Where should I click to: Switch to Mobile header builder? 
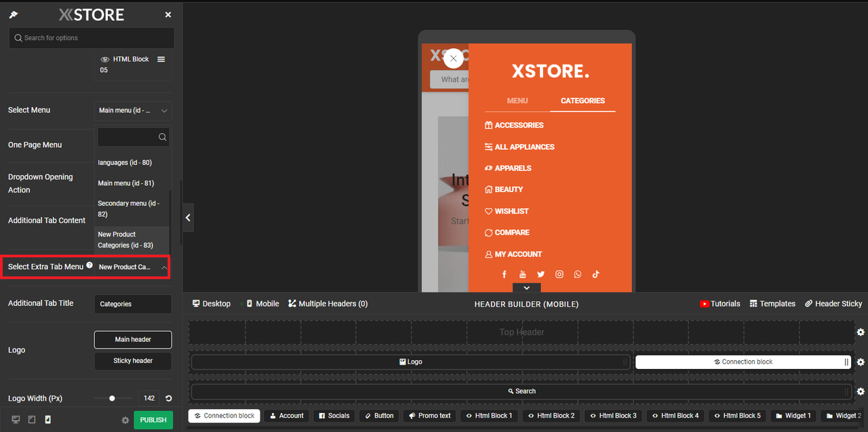tap(262, 304)
